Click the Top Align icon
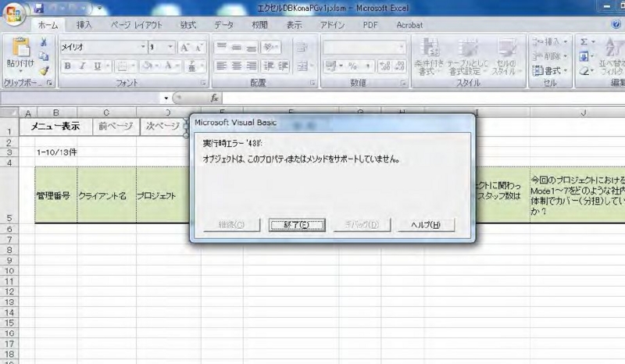This screenshot has width=625, height=364. [222, 48]
